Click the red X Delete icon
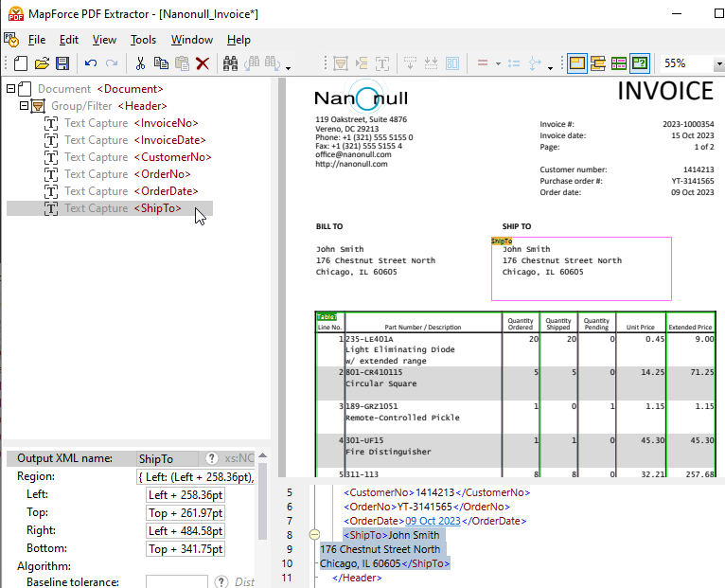 pos(203,63)
